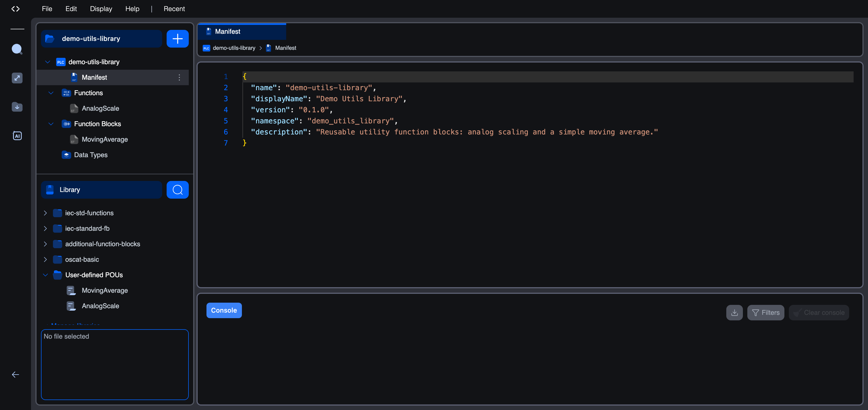Image resolution: width=868 pixels, height=410 pixels.
Task: Click the Library search magnifier button
Action: click(178, 190)
